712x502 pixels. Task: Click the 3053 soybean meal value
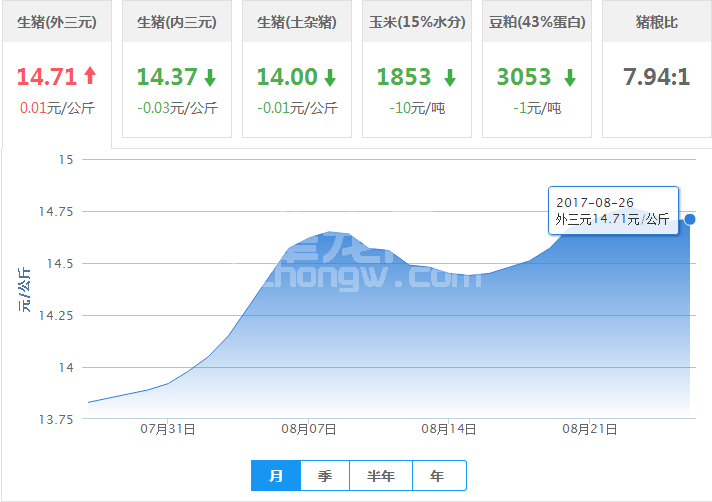[x=524, y=77]
